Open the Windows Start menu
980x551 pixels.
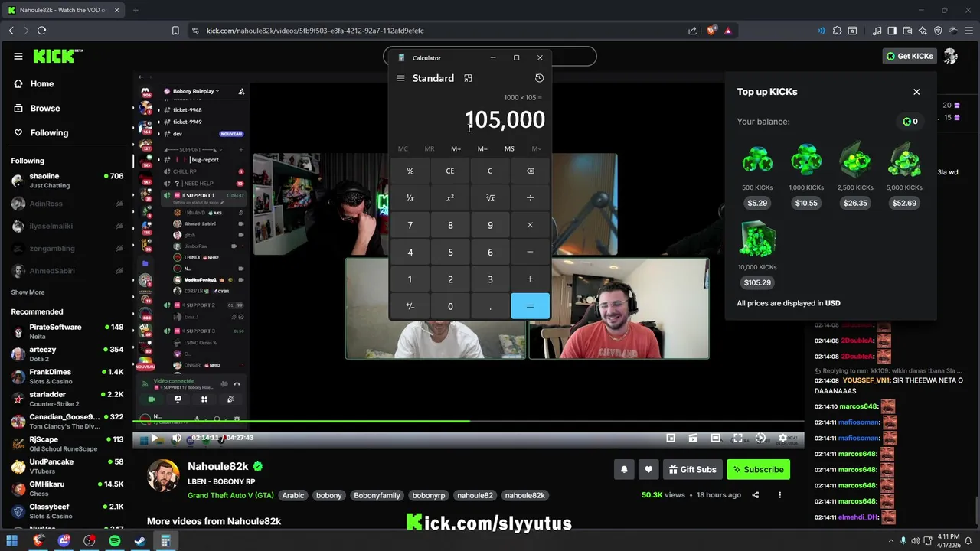[11, 541]
